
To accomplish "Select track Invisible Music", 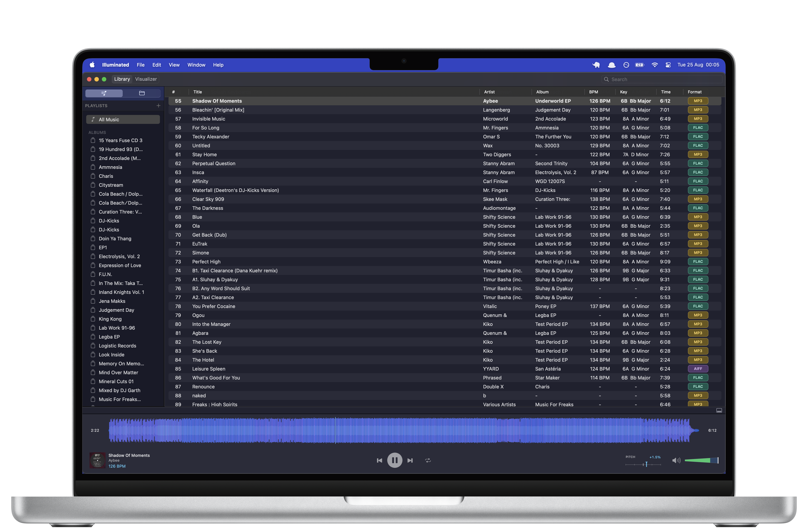I will tap(444, 119).
